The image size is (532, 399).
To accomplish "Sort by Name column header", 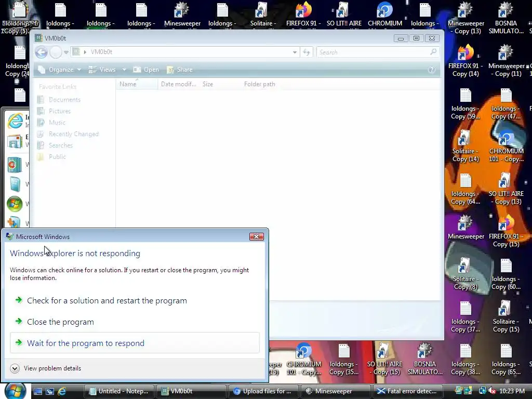I will [137, 84].
